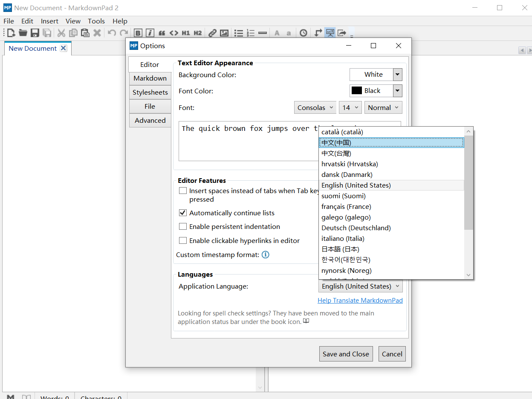This screenshot has height=399, width=532.
Task: Open the font size 14 dropdown
Action: pos(350,107)
